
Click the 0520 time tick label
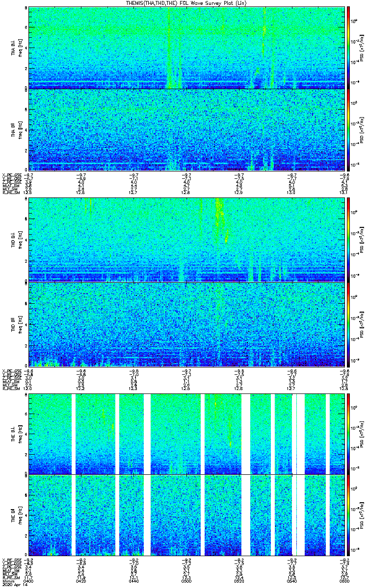coord(239,581)
